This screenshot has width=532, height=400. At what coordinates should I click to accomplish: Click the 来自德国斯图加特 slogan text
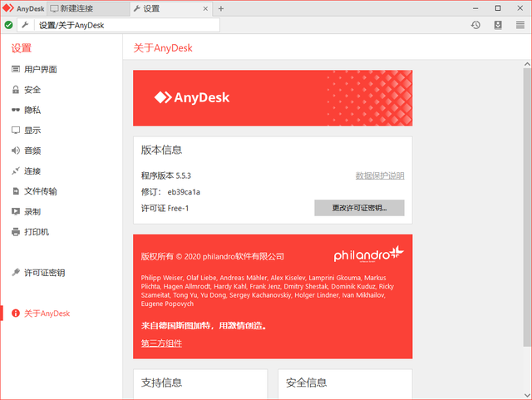click(204, 326)
